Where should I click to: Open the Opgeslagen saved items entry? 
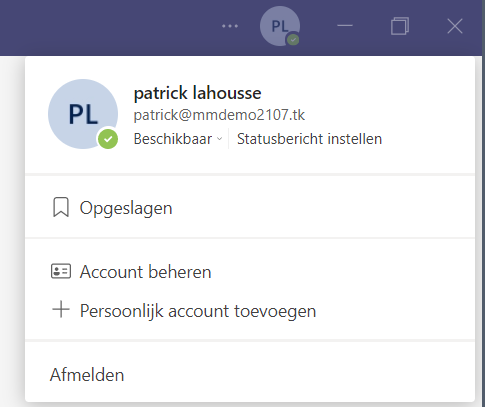250,207
